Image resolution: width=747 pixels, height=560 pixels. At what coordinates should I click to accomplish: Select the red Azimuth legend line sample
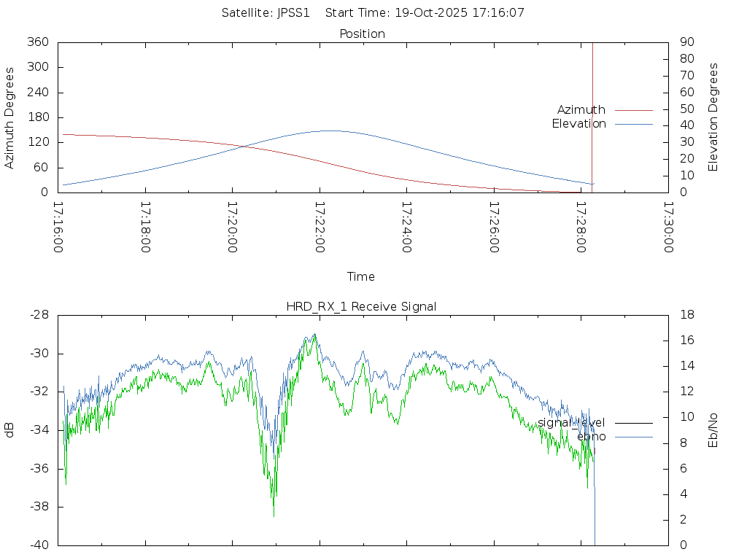tap(633, 110)
